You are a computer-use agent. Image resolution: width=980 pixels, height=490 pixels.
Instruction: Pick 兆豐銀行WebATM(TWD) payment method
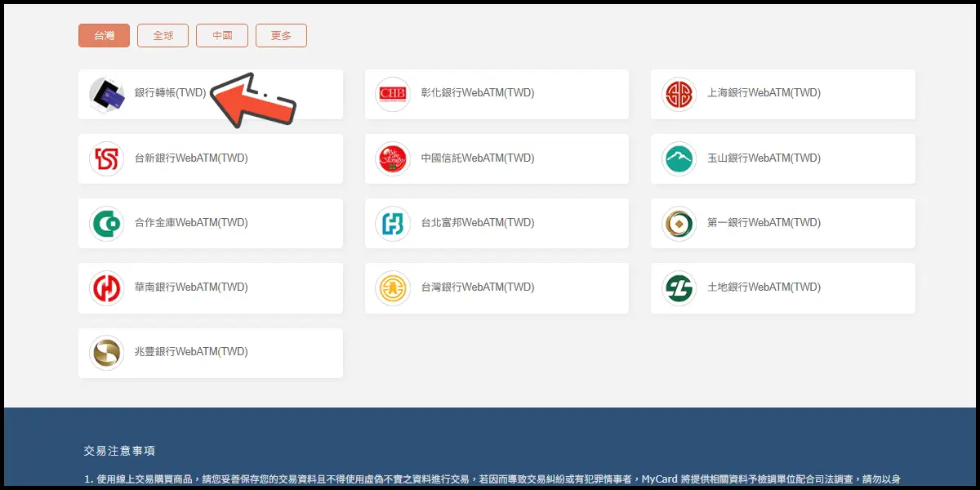tap(190, 352)
